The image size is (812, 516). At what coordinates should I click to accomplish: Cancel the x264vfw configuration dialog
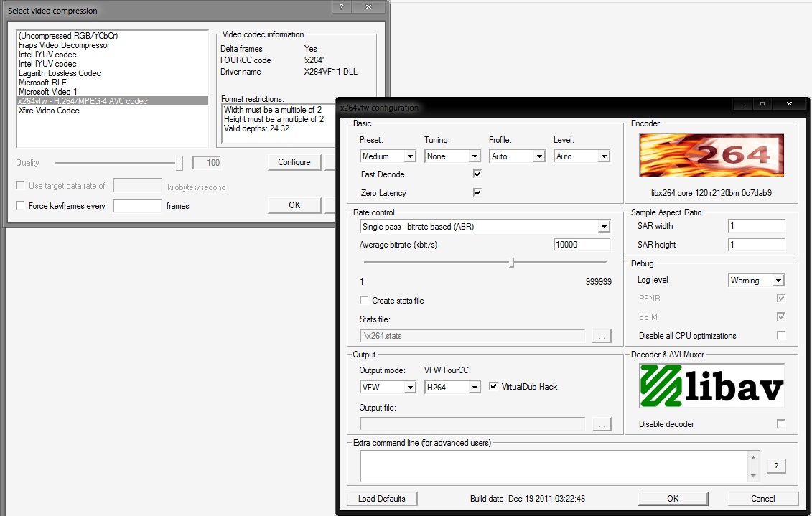pos(762,498)
